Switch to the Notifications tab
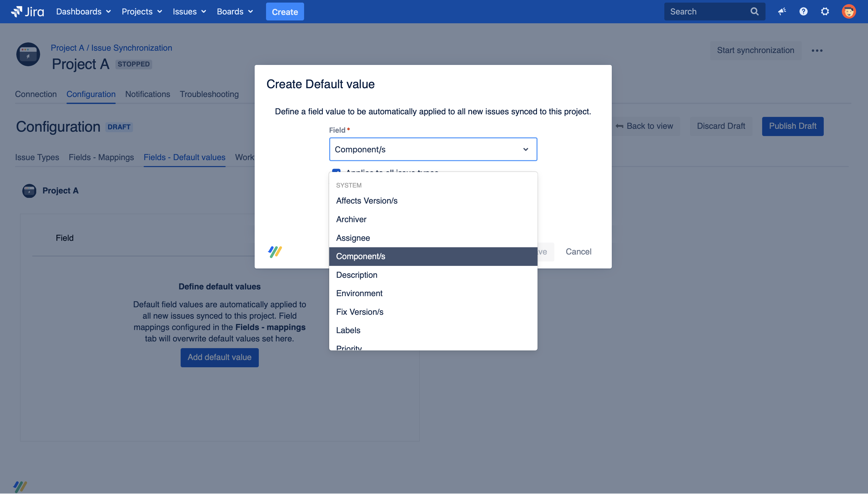 click(147, 94)
